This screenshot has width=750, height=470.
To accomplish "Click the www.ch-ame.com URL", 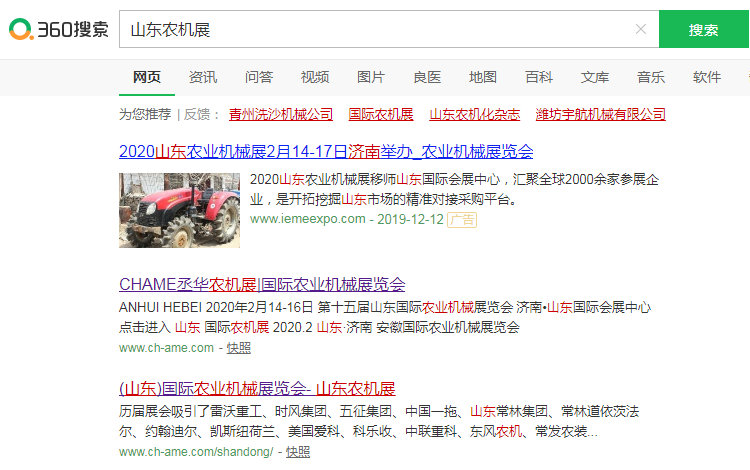I will click(x=166, y=348).
